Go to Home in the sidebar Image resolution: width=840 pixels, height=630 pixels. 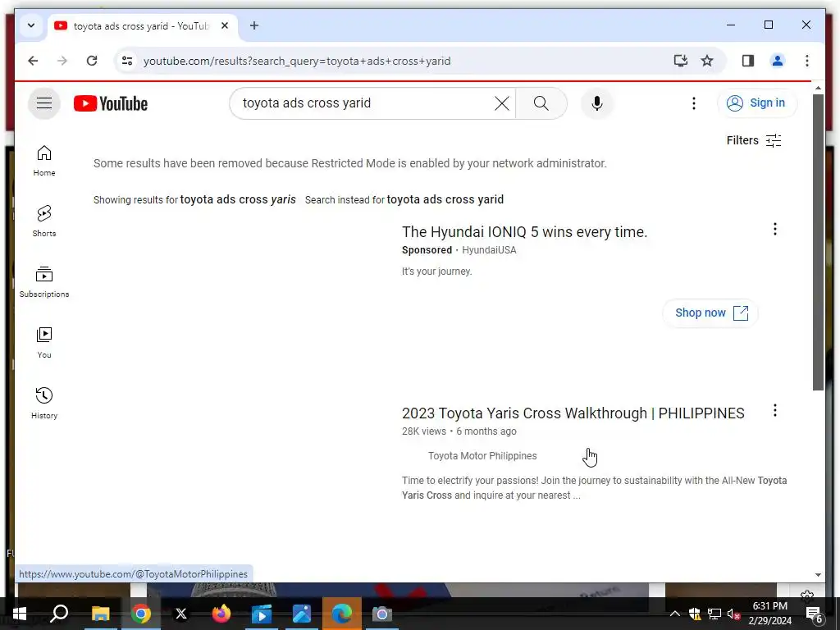point(44,161)
